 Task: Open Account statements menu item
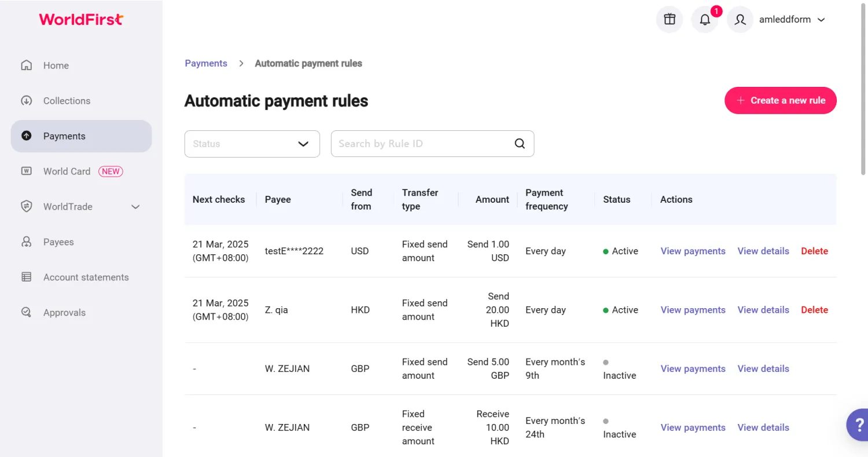(x=81, y=277)
